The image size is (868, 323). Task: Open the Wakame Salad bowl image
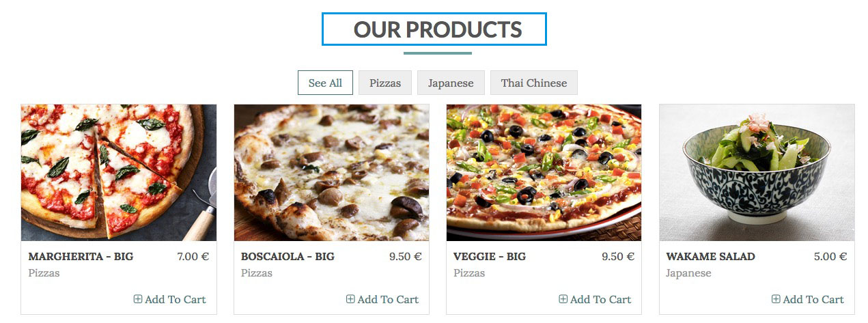click(x=757, y=173)
